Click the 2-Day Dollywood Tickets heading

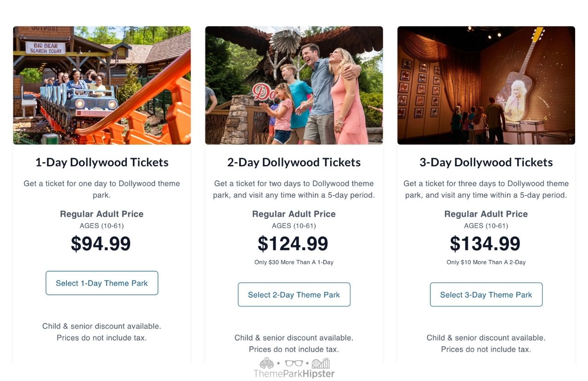pyautogui.click(x=294, y=162)
